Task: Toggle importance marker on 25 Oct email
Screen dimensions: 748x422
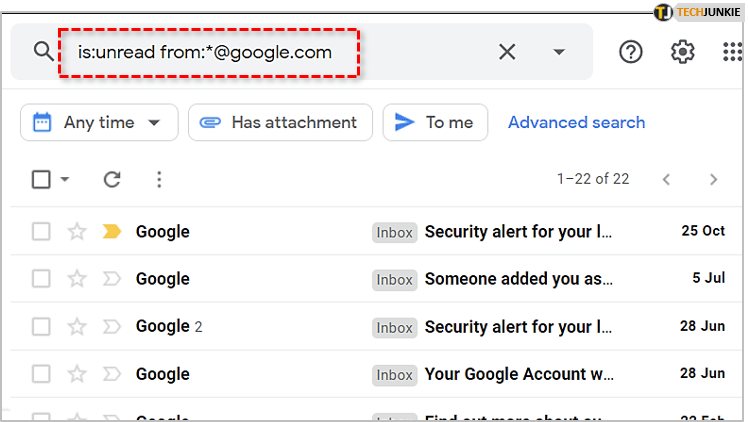Action: (111, 232)
